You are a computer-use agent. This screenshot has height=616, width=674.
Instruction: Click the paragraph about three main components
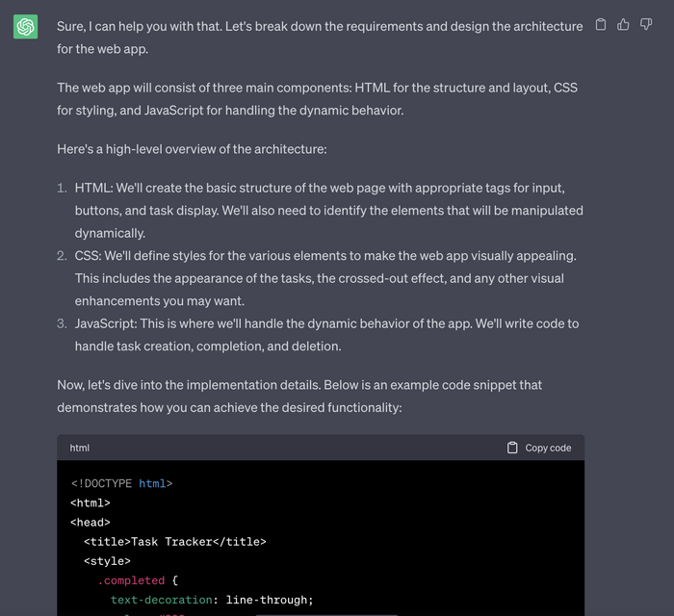coord(317,99)
